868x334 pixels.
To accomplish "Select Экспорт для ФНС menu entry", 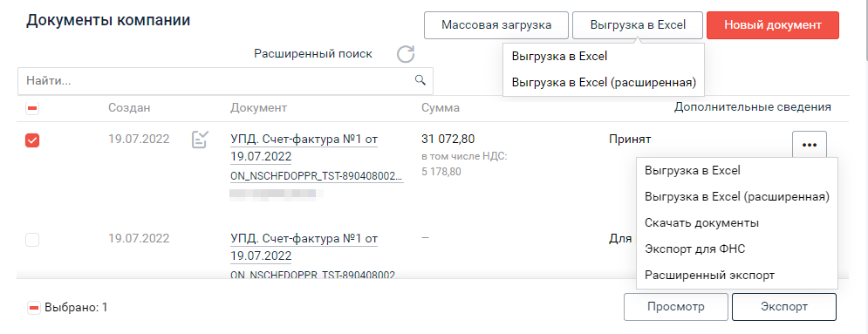I will click(x=694, y=249).
